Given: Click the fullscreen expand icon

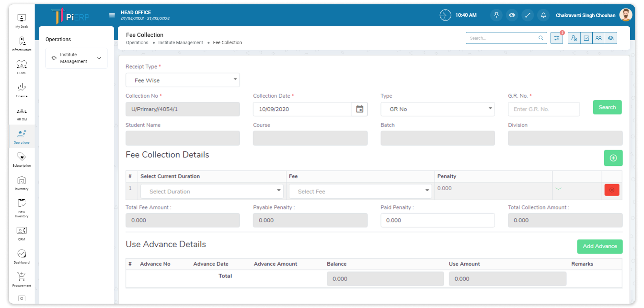Looking at the screenshot, I should tap(527, 15).
